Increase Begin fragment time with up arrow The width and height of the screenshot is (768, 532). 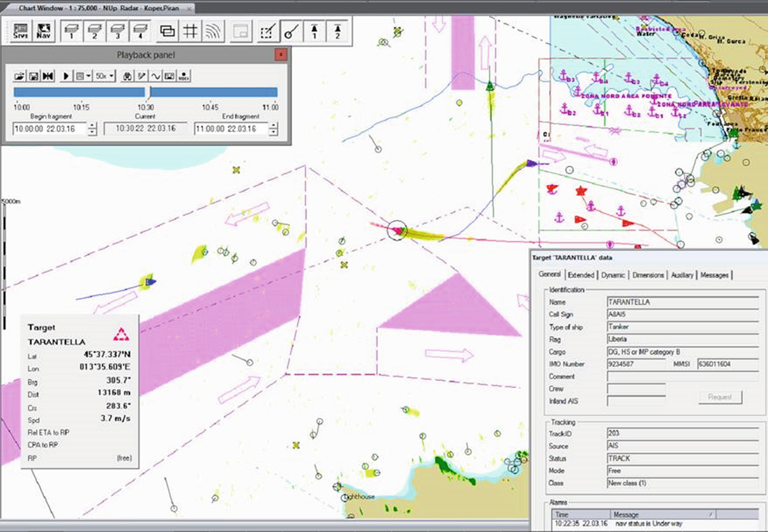tap(92, 126)
